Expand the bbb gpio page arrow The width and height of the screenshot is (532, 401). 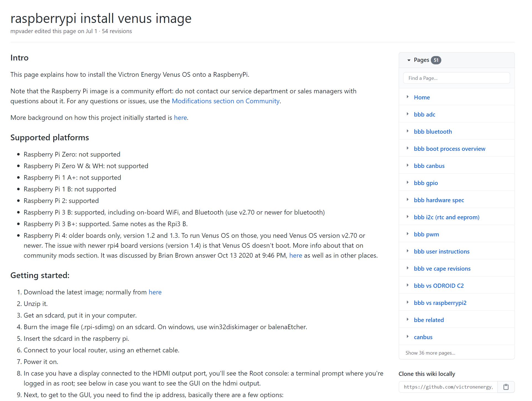point(408,183)
